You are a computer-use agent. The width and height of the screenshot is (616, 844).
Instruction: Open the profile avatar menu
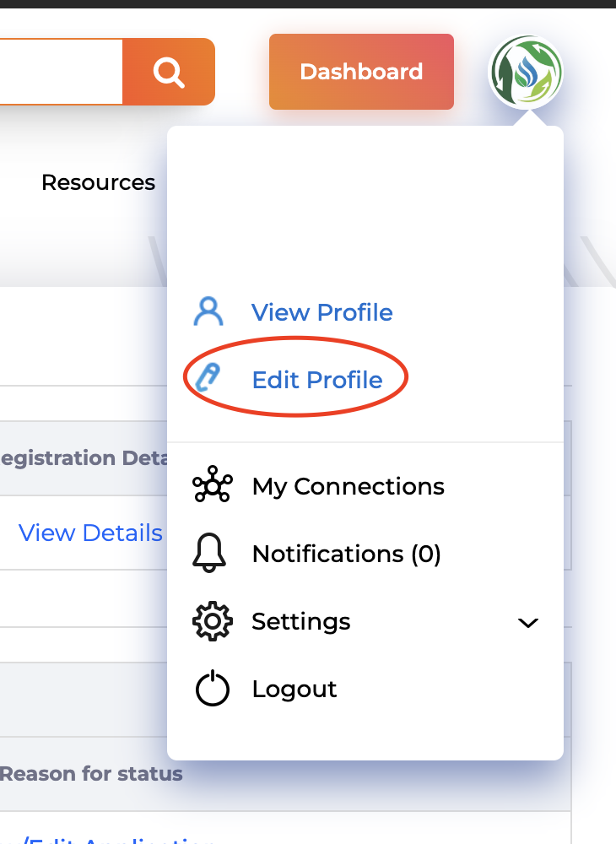[526, 73]
